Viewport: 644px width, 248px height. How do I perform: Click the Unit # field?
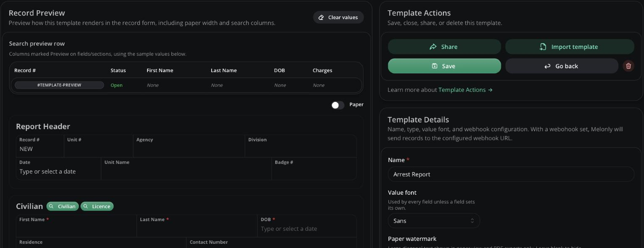click(x=98, y=146)
